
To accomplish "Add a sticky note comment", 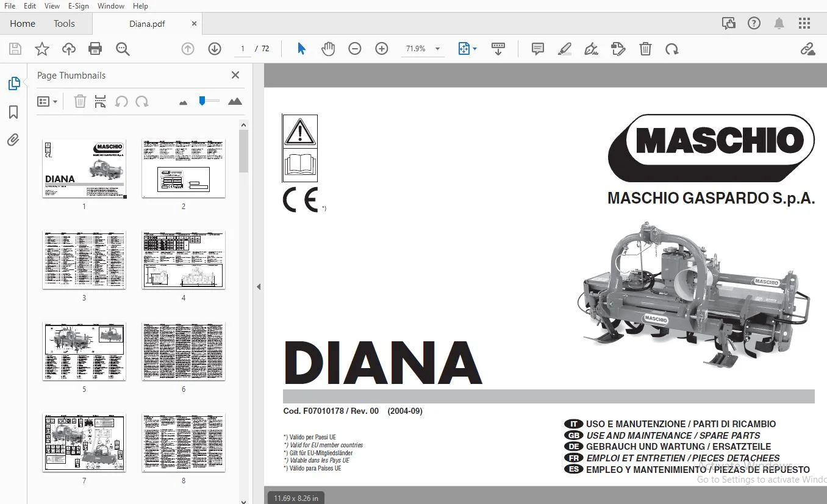I will pos(537,49).
